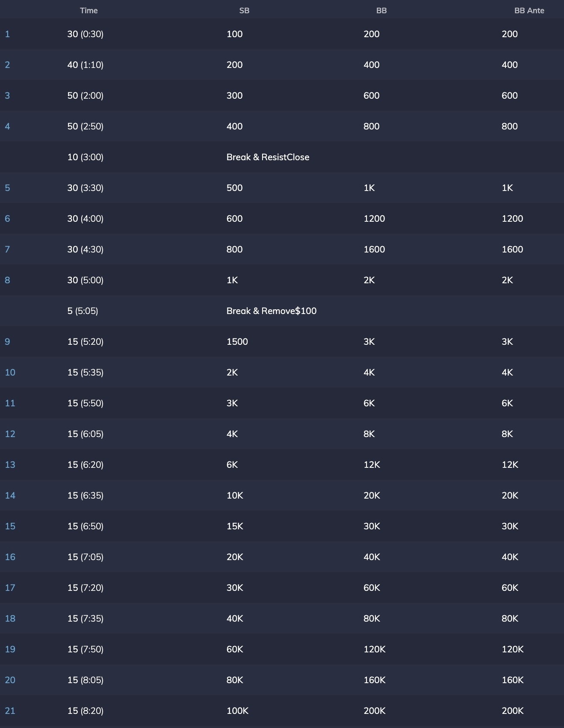
Task: Click the 5 (5:05) break time cell
Action: coord(83,311)
